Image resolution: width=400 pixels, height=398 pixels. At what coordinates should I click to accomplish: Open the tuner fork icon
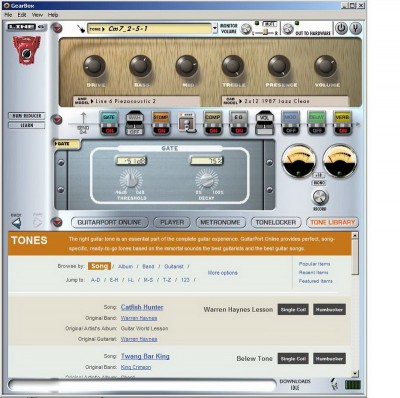355,29
